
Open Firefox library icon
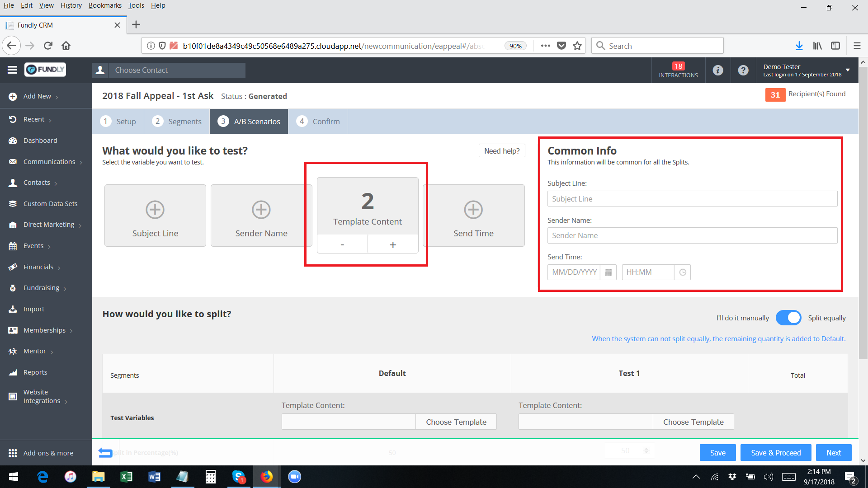817,46
